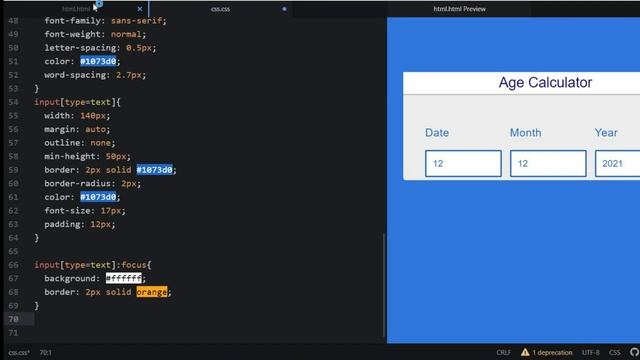Click the editor vertical scrollbar
Viewport: 640px width, 360px height.
click(x=384, y=285)
